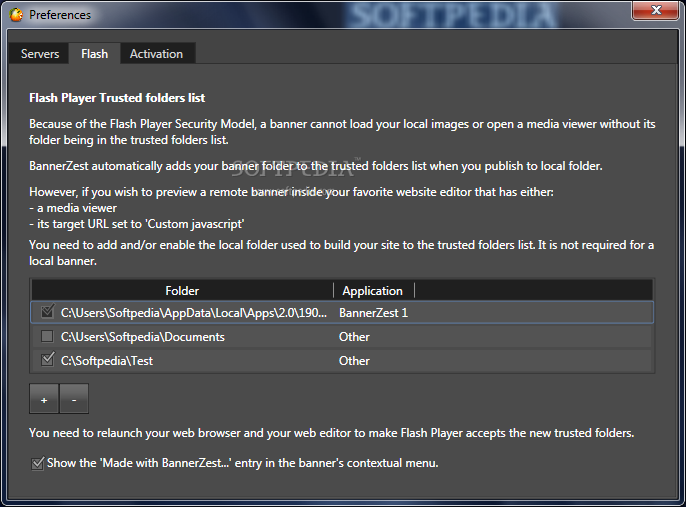Enable the C:\Users\Softpedia\Documents folder checkbox
This screenshot has width=686, height=507.
click(x=47, y=336)
